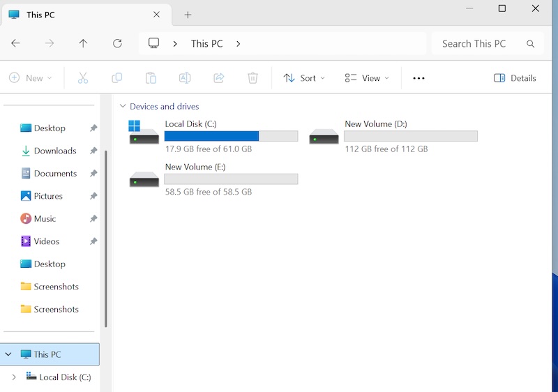Open the View dropdown menu
The image size is (558, 392).
pos(367,78)
